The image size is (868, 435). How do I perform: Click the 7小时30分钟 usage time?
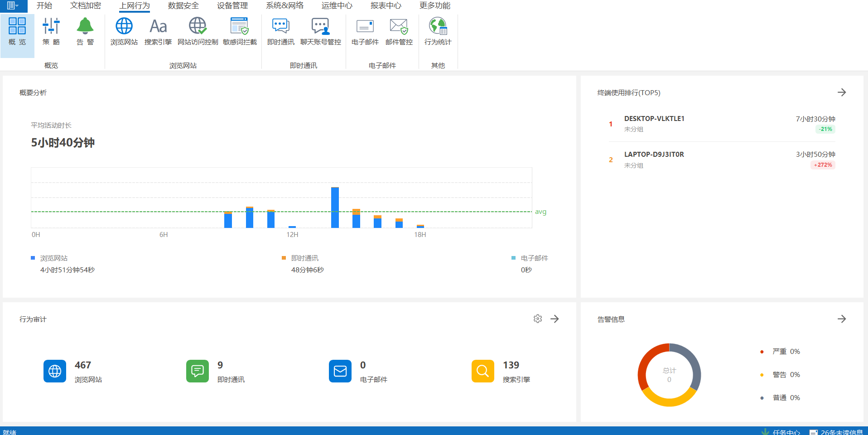click(815, 119)
